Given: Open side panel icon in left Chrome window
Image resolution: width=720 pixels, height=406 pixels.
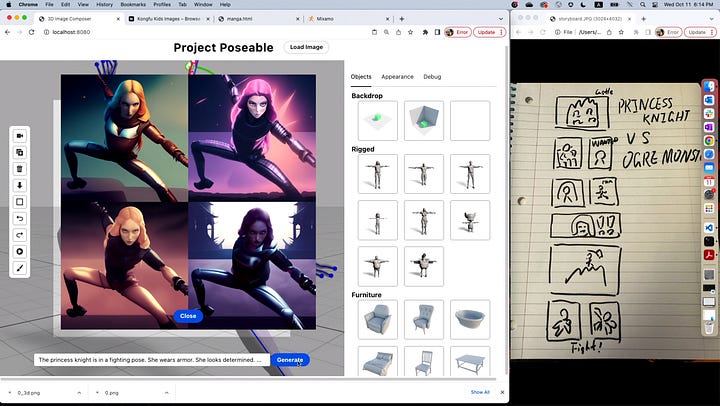Looking at the screenshot, I should (x=437, y=32).
